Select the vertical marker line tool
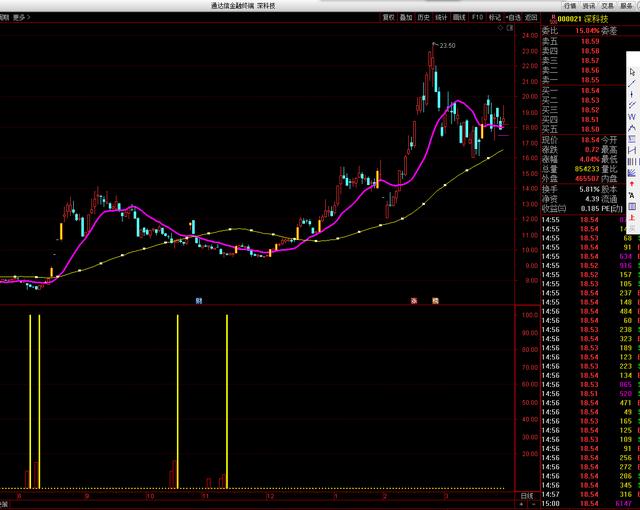 coord(632,95)
